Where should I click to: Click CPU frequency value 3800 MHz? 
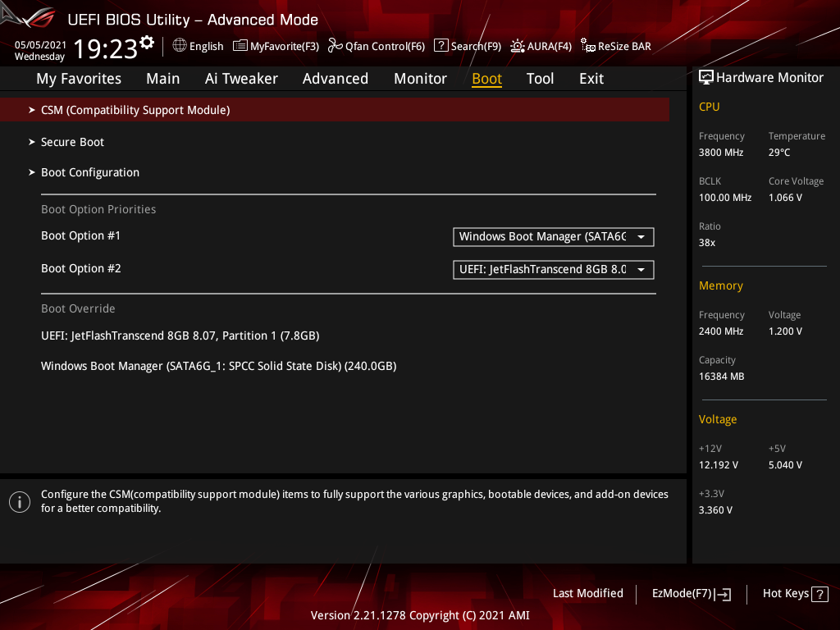tap(721, 152)
